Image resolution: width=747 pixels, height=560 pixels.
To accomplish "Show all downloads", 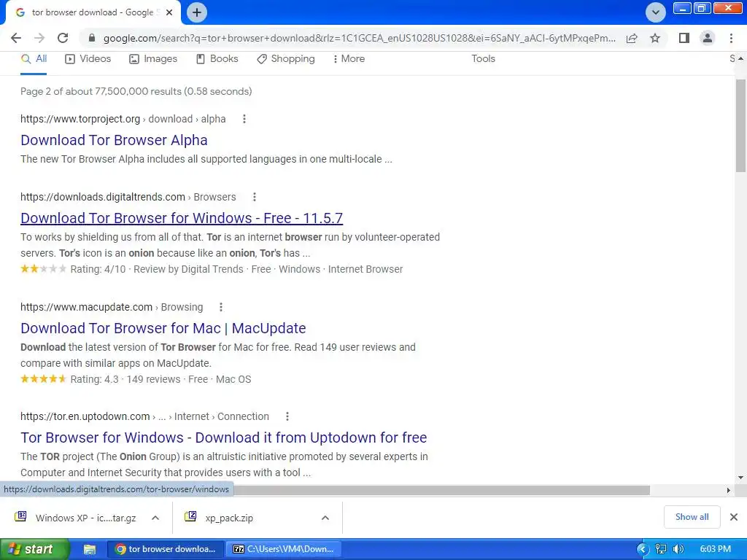I will pyautogui.click(x=692, y=517).
